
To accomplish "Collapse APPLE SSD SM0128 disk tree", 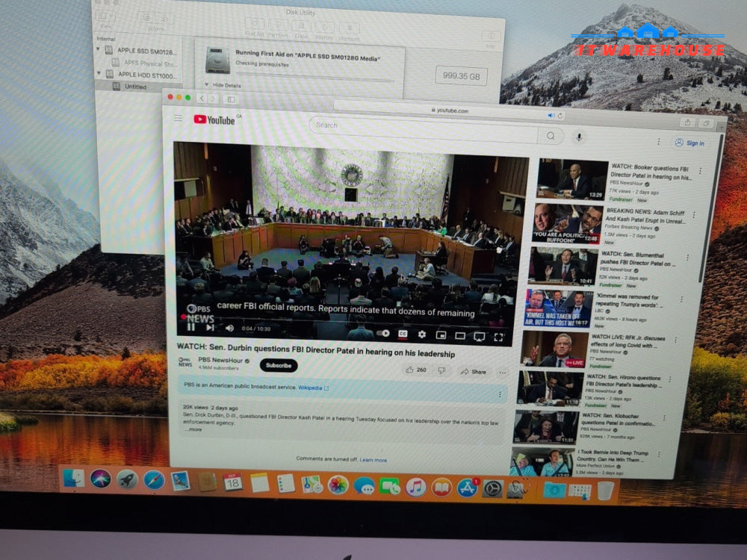I will [98, 49].
